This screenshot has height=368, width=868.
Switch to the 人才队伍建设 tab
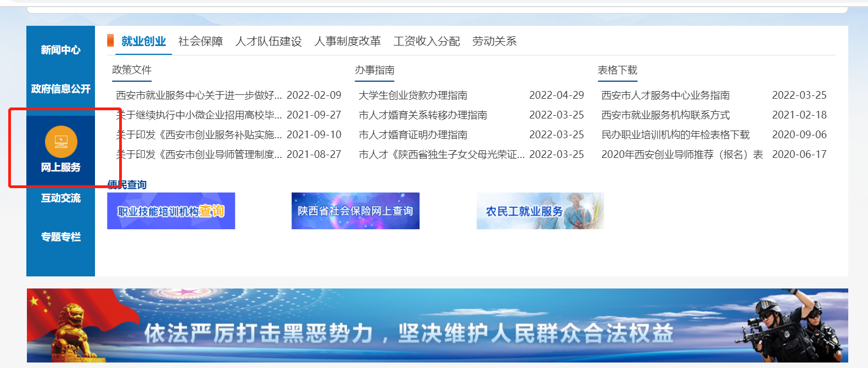(x=268, y=41)
